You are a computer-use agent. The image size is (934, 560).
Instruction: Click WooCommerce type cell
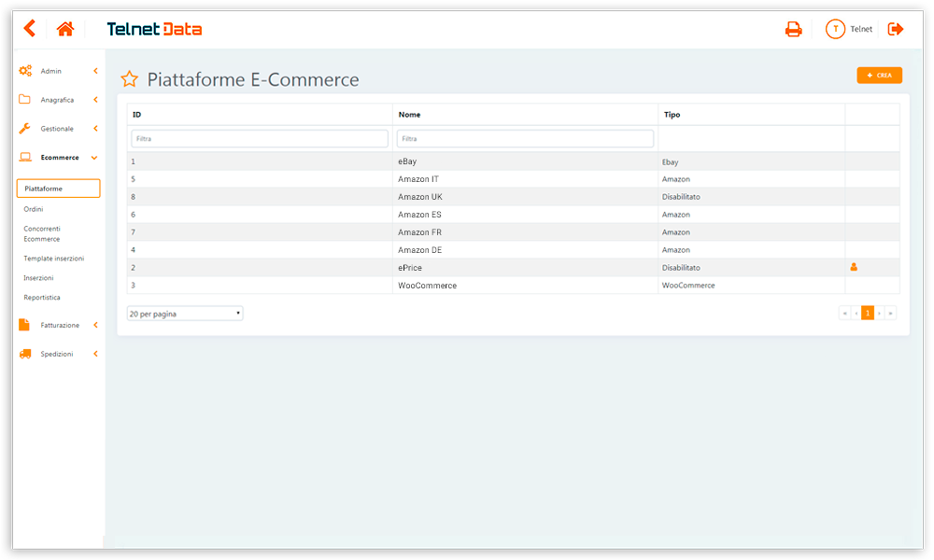688,286
